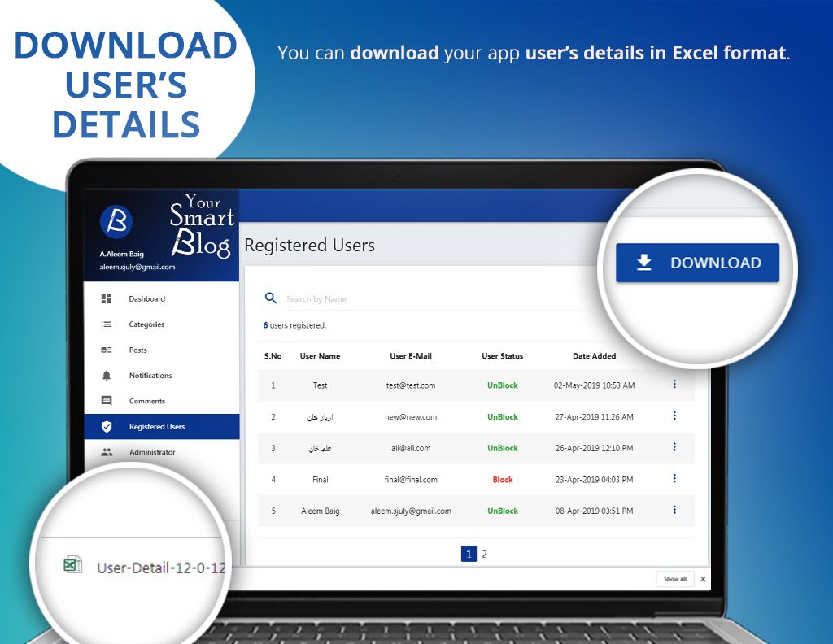Click the Date Added column header
833x644 pixels.
click(595, 355)
